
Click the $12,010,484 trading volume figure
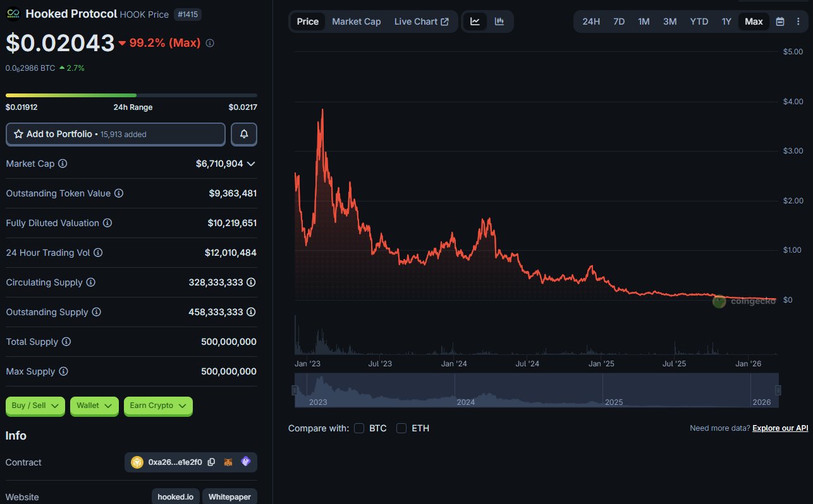[x=231, y=253]
